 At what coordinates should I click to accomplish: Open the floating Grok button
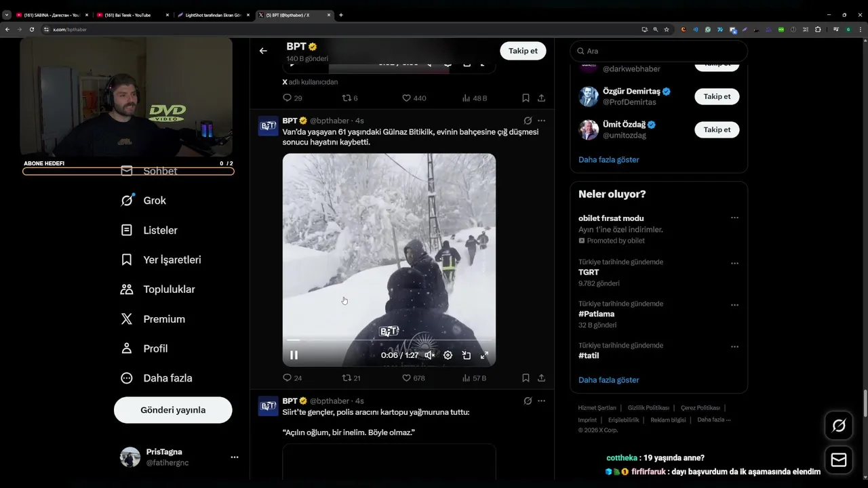pos(839,426)
